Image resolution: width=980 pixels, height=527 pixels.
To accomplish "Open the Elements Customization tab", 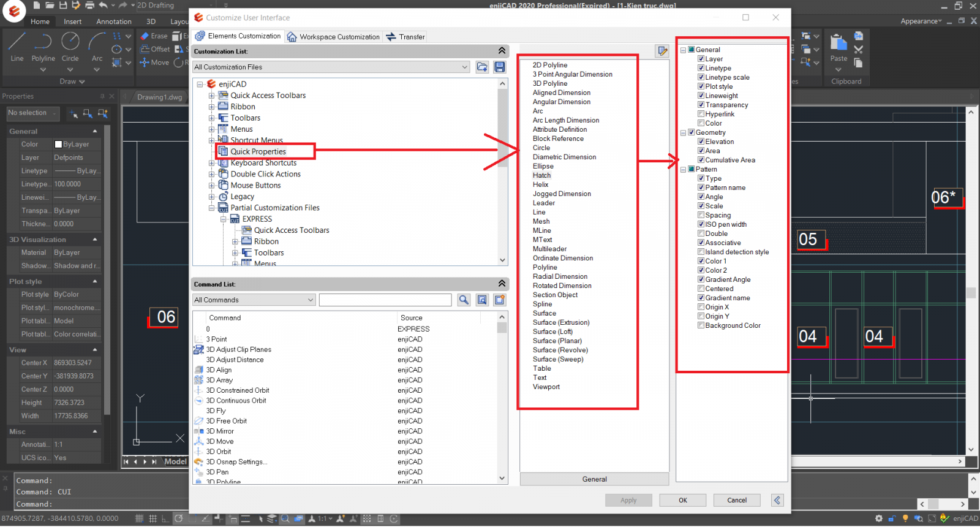I will tap(238, 36).
